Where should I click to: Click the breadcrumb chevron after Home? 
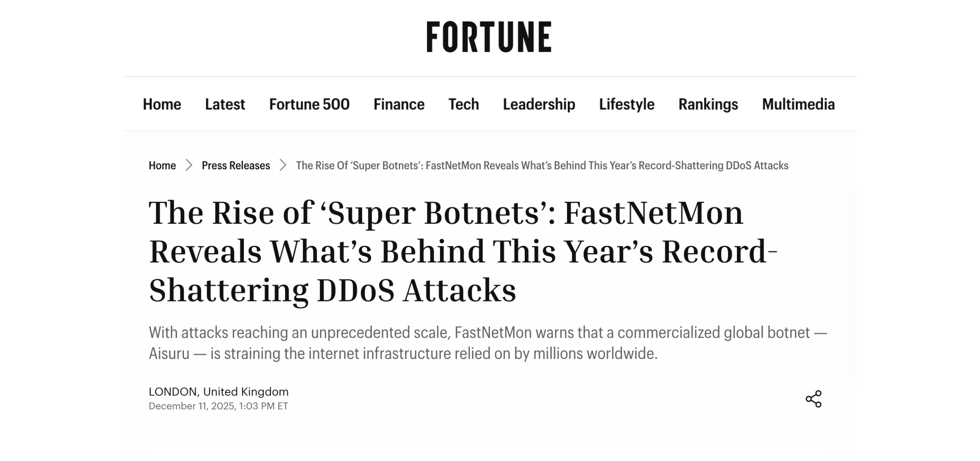coord(188,166)
